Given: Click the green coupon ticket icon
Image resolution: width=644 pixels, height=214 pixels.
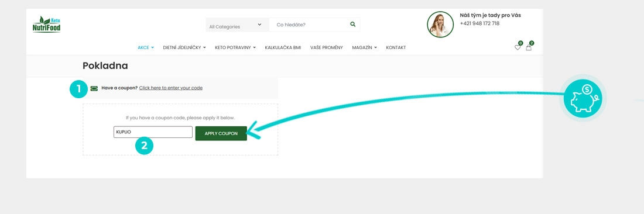Looking at the screenshot, I should point(94,88).
